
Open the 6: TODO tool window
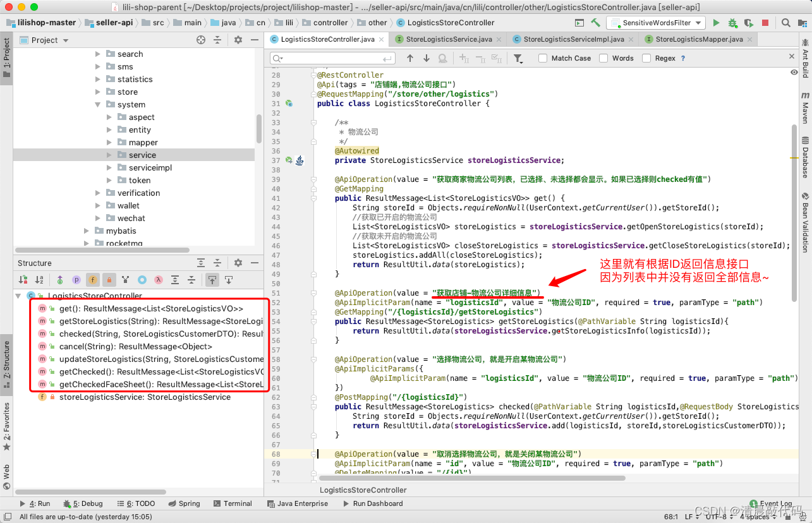coord(136,503)
